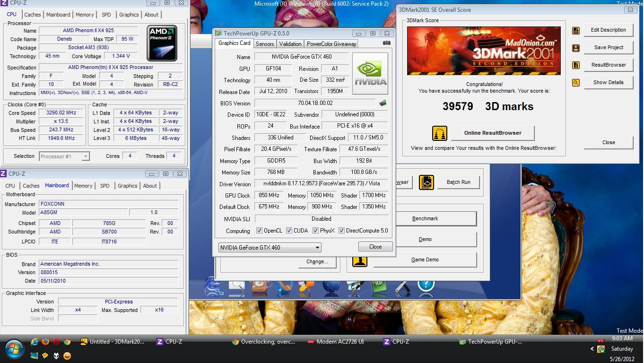Click the Batch Run button
The height and width of the screenshot is (363, 644).
pyautogui.click(x=458, y=182)
